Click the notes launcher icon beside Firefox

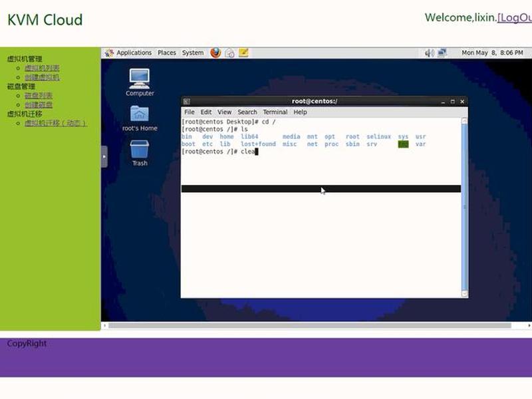(243, 53)
